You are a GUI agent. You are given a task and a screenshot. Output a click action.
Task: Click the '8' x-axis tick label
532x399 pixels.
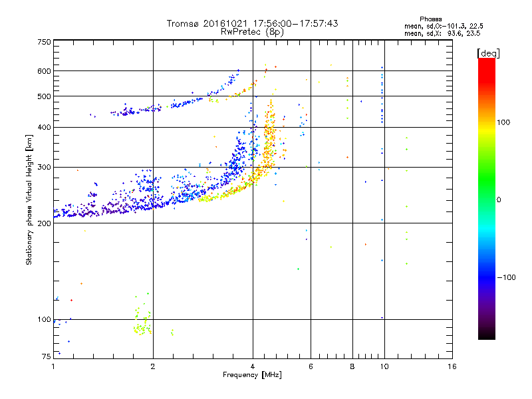352,366
